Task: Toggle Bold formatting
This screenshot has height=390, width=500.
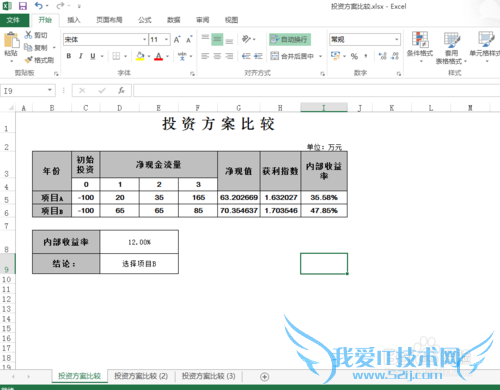Action: [69, 56]
